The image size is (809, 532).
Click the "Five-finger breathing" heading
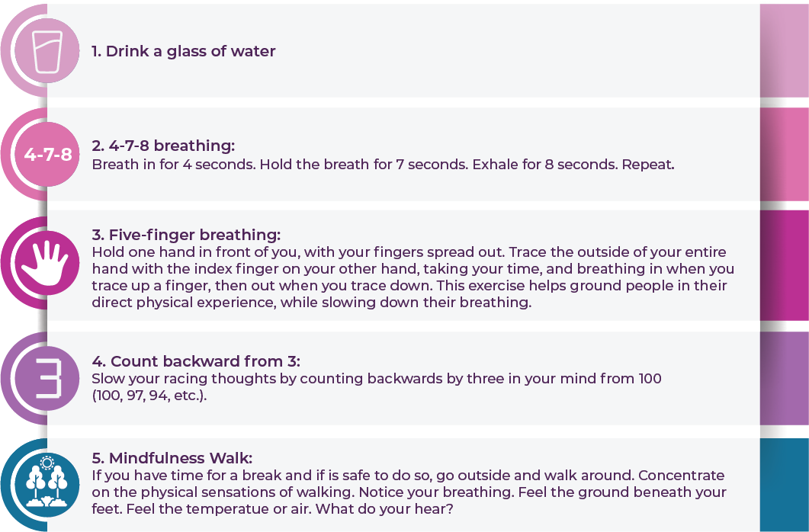point(186,235)
